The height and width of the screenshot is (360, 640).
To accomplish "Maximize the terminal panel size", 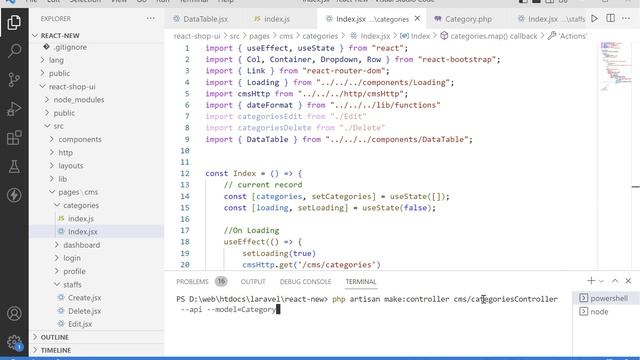I will 615,281.
